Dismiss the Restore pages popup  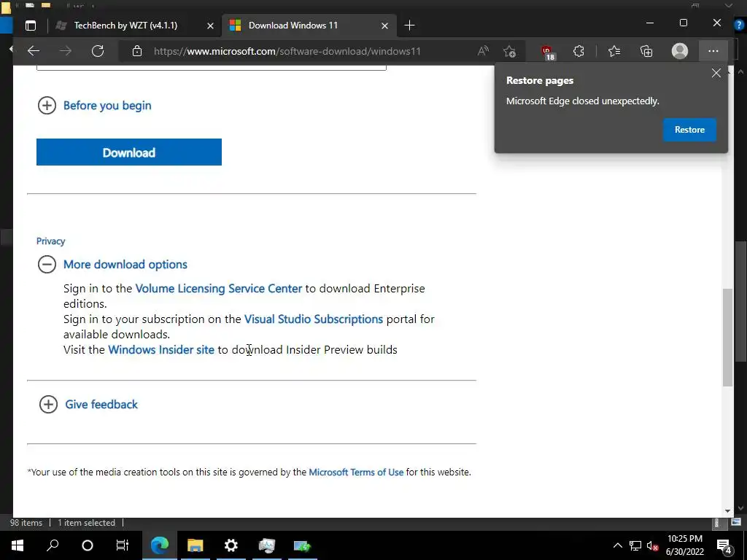[716, 73]
